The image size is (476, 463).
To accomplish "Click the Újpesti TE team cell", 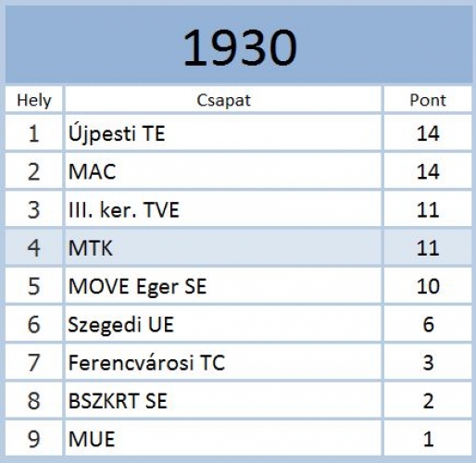I will coord(223,133).
